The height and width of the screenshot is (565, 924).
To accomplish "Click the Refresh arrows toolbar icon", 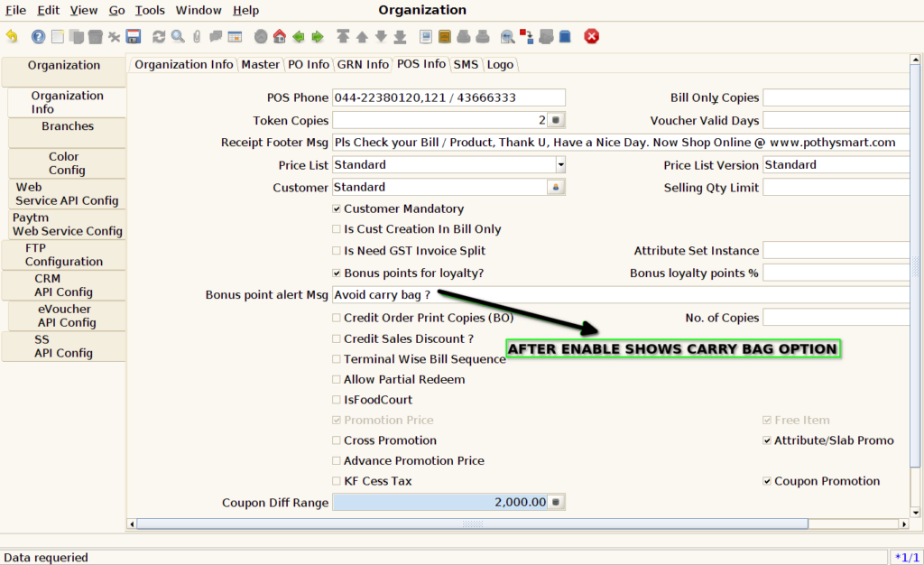I will coord(159,36).
